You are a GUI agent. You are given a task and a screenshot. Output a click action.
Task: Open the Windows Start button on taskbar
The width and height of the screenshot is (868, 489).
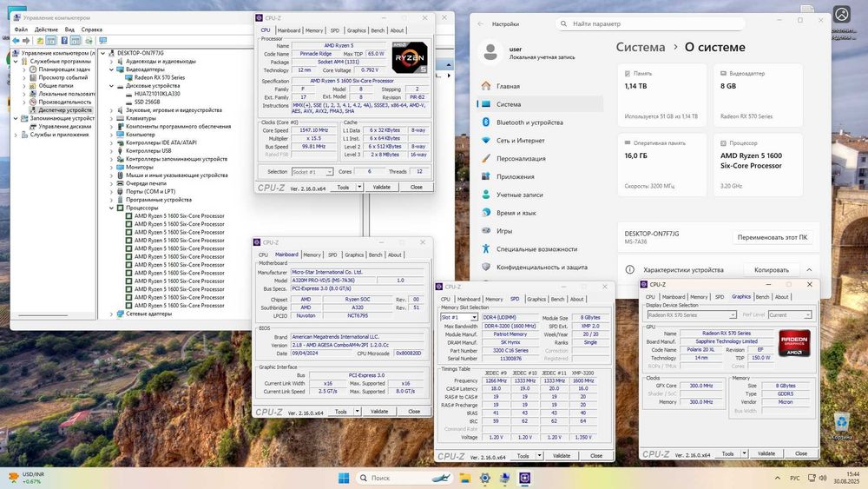click(344, 478)
